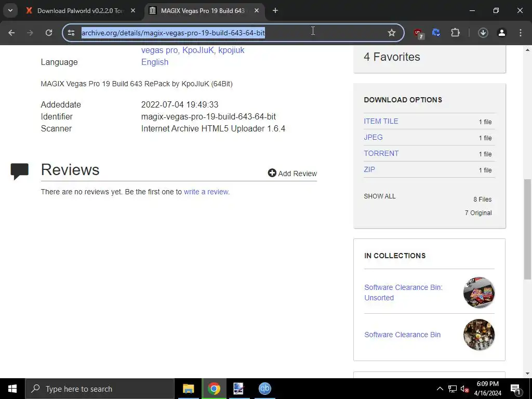Viewport: 532px width, 399px height.
Task: Reload the current page
Action: click(x=49, y=33)
